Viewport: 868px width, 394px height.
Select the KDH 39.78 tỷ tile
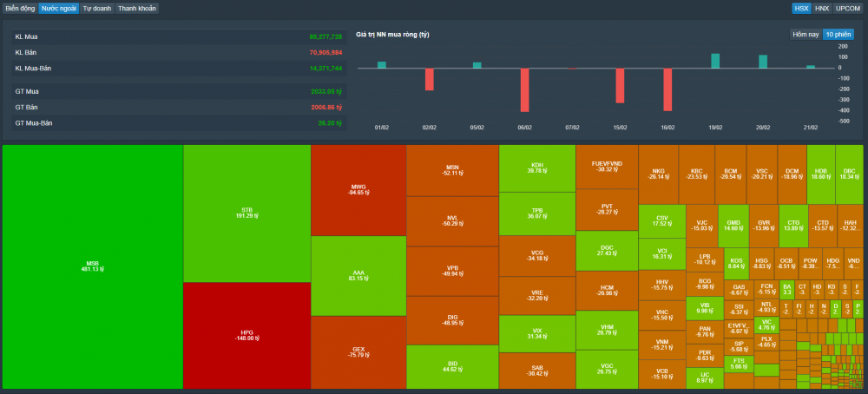pos(537,168)
